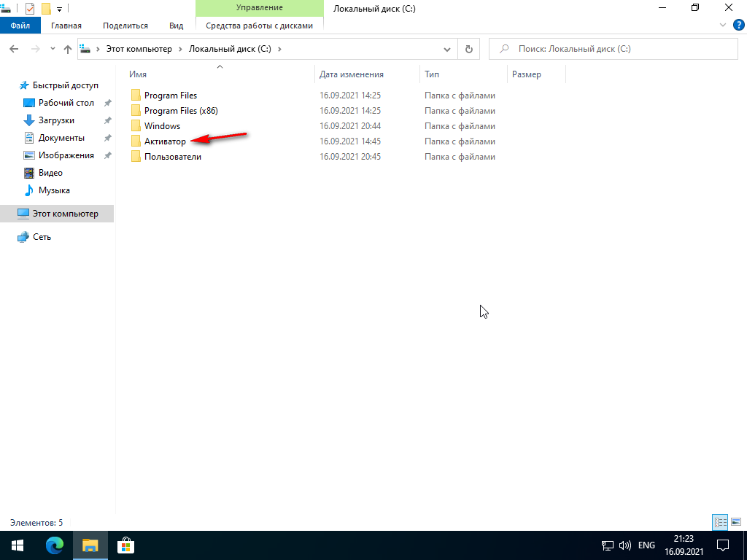Switch to the Вид ribbon tab
The width and height of the screenshot is (747, 560).
(x=177, y=26)
